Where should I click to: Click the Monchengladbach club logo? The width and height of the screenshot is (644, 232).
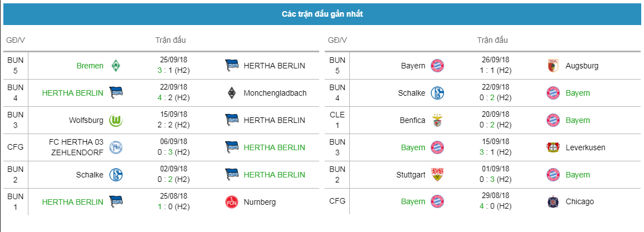pos(232,93)
